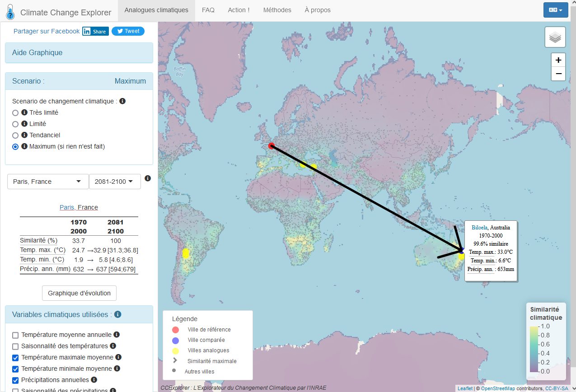Click info icon next to scenario heading
This screenshot has height=392, width=576.
(x=122, y=101)
